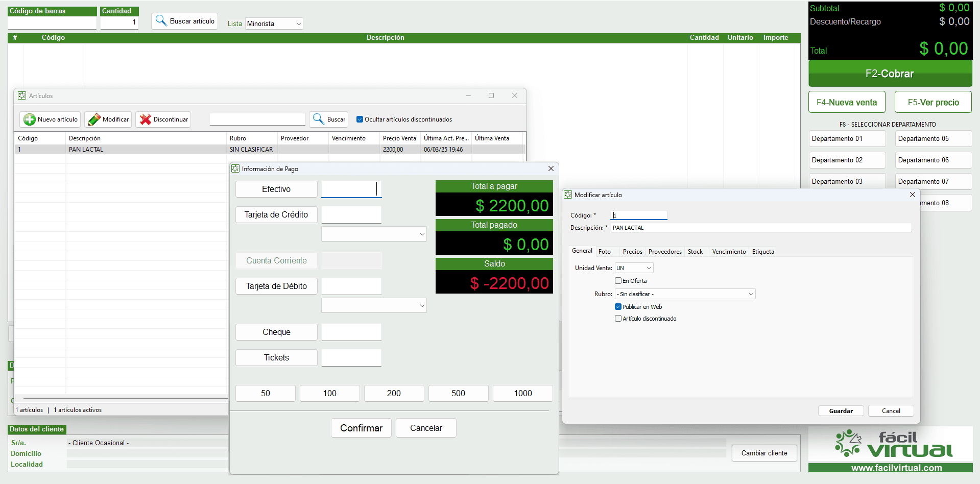Expand the Rubro dropdown
This screenshot has height=484, width=980.
pyautogui.click(x=685, y=294)
